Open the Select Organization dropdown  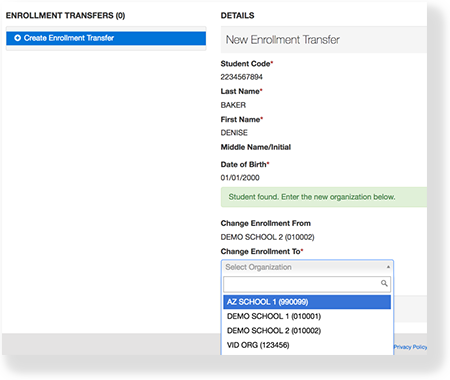pos(307,267)
